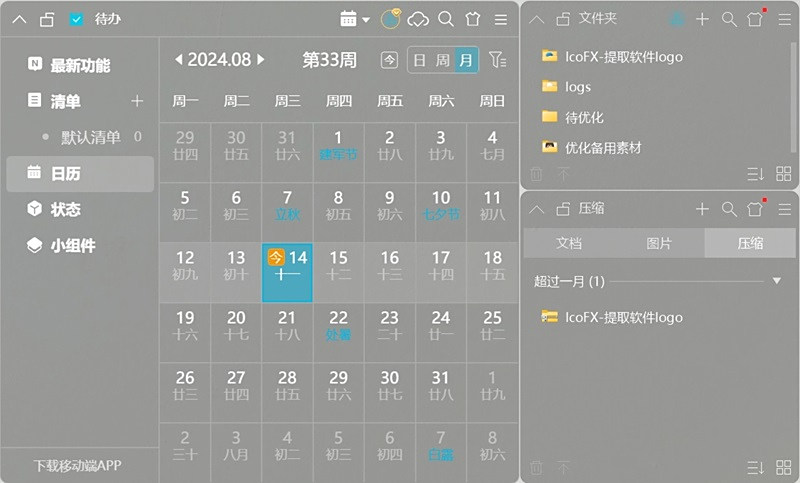This screenshot has width=800, height=483.
Task: Add a new list with the plus icon beside 清单
Action: pyautogui.click(x=137, y=100)
